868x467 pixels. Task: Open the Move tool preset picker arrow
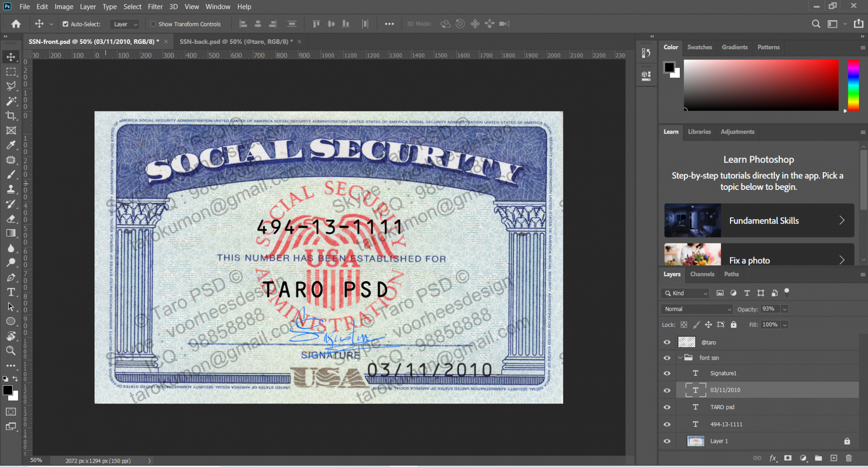click(x=51, y=24)
